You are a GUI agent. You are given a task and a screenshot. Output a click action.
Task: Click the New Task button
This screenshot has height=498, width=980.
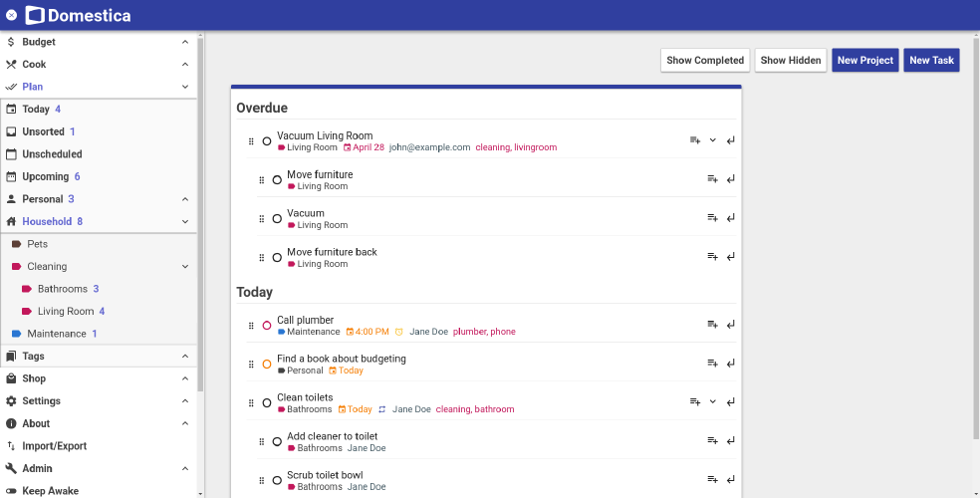[931, 60]
